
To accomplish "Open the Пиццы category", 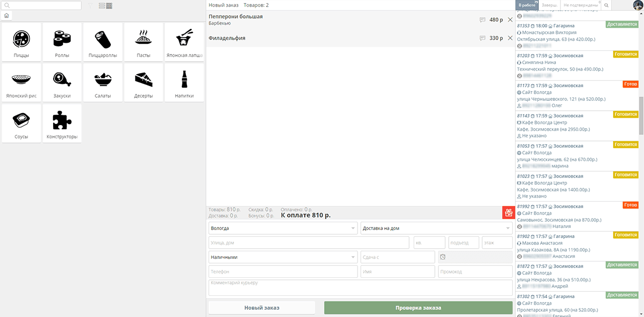I will pos(21,42).
